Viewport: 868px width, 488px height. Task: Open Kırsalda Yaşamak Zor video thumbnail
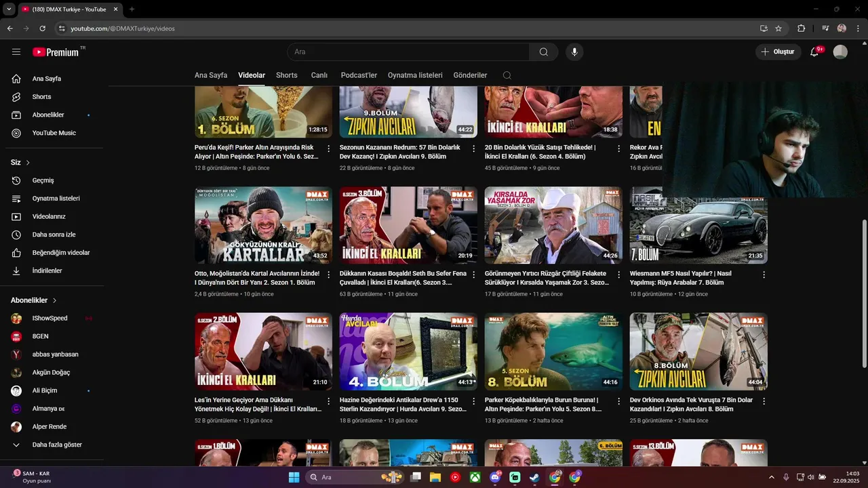(x=553, y=225)
